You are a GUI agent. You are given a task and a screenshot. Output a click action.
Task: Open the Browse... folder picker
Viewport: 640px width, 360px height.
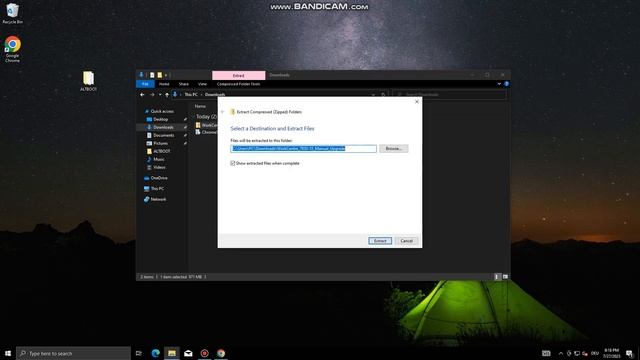pos(393,149)
